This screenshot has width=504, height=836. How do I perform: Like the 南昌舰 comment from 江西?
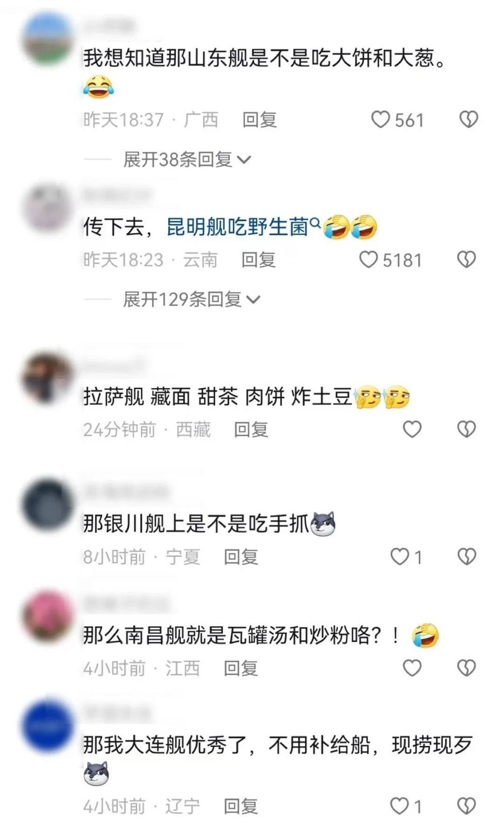point(412,668)
